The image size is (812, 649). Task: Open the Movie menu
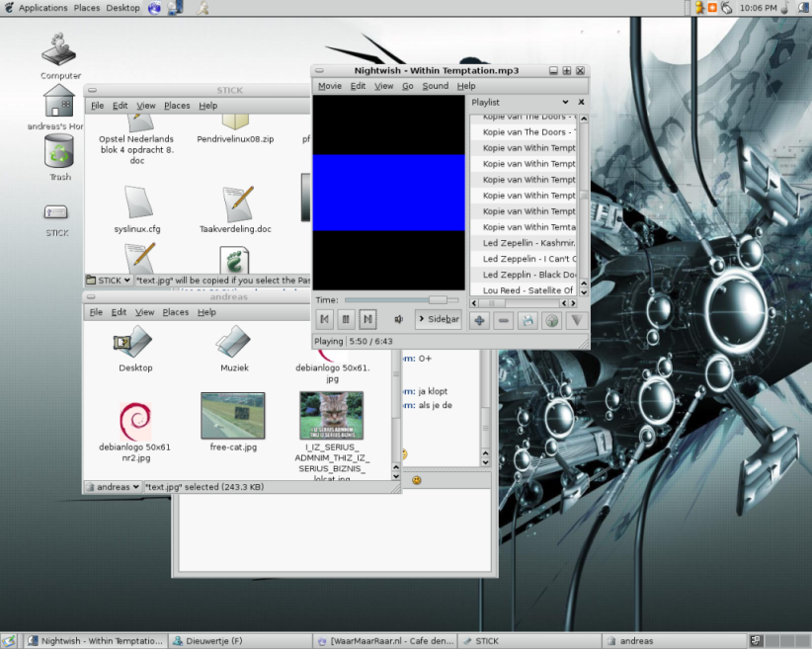click(x=329, y=86)
